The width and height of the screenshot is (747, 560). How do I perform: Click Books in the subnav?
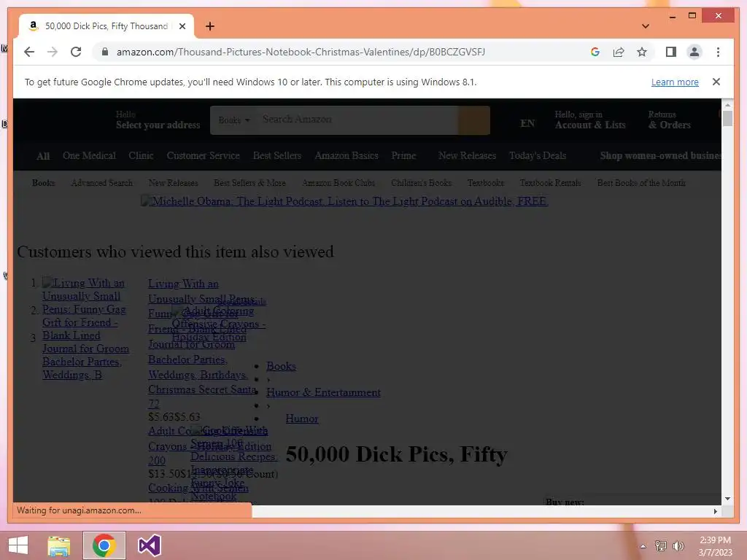click(43, 183)
